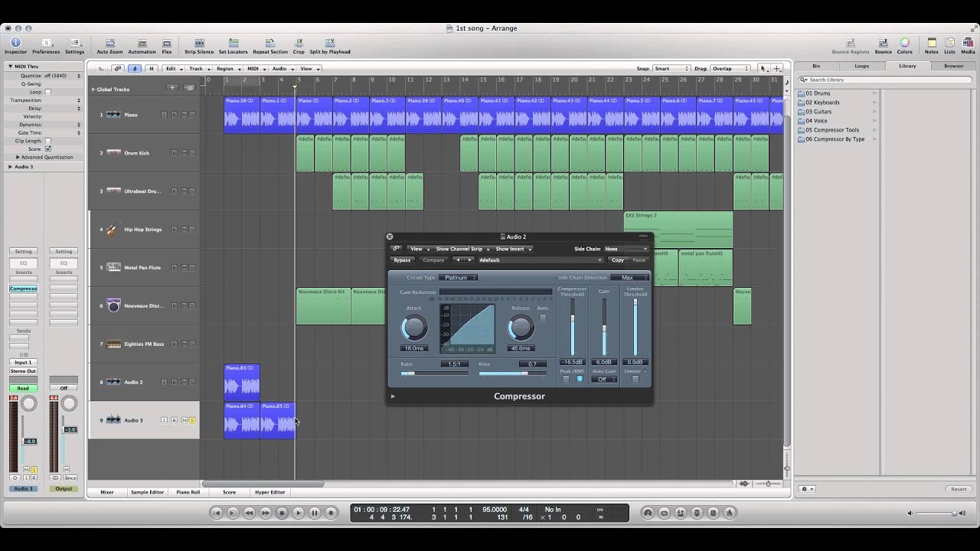Screen dimensions: 980x551
Task: Open the Piano Roll editor tab
Action: pyautogui.click(x=188, y=492)
